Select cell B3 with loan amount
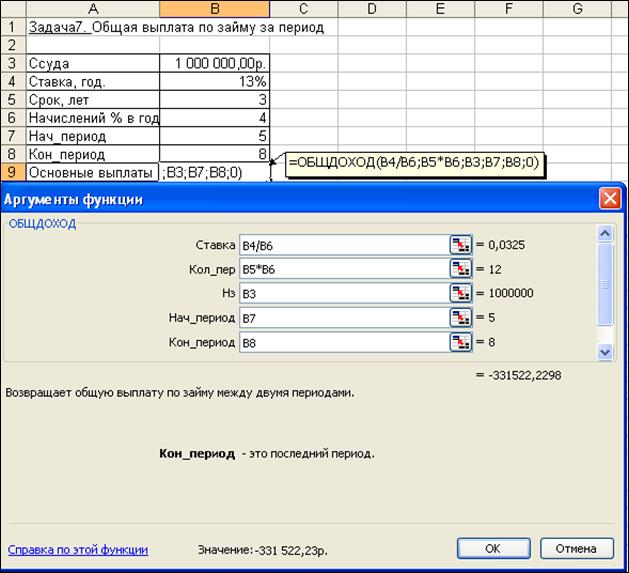 point(214,63)
